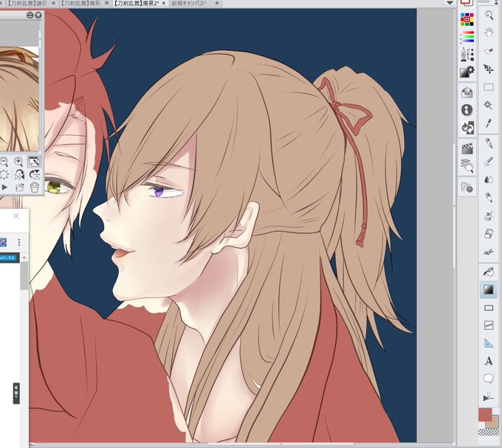Viewport: 502px width, 448px height.
Task: Select the Frame Border tool
Action: (489, 325)
